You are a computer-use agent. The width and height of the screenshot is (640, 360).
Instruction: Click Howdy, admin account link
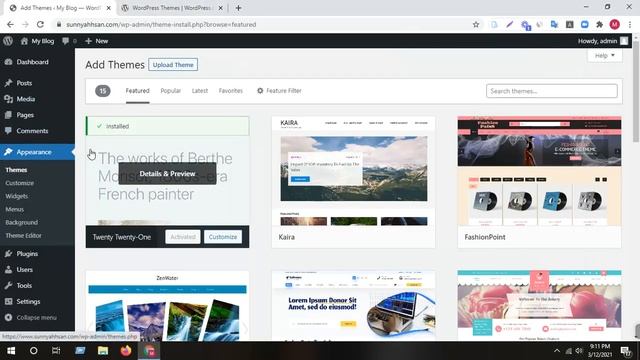pyautogui.click(x=603, y=41)
